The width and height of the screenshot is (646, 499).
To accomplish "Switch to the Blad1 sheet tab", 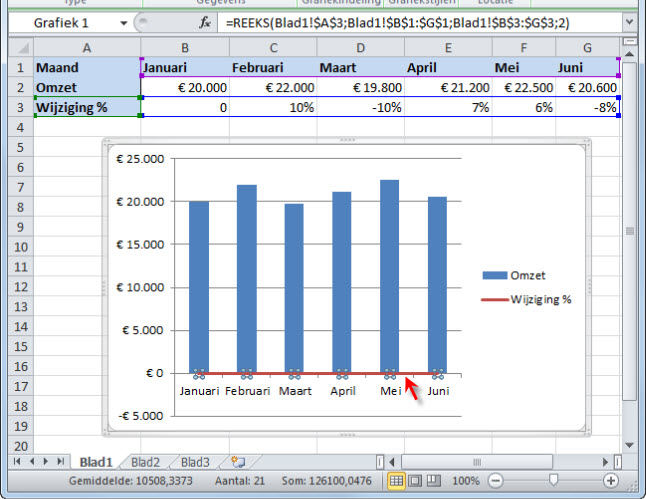I will 96,462.
